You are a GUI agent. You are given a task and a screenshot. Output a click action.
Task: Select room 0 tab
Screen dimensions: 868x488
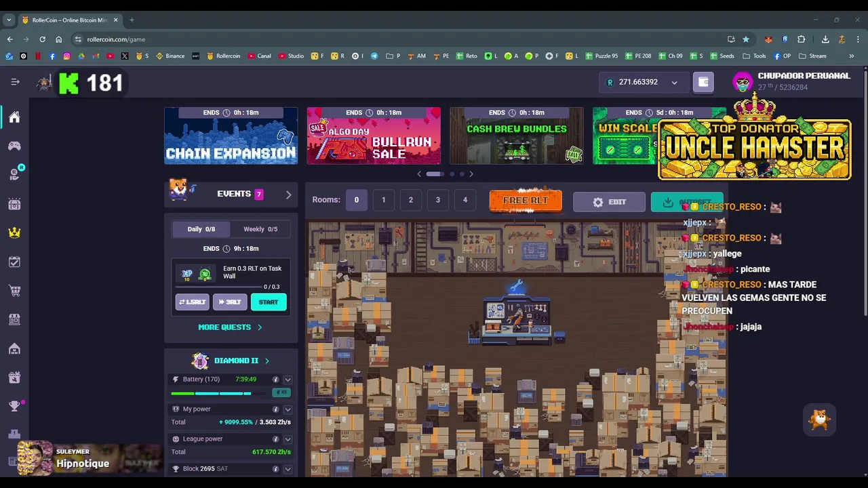click(x=356, y=200)
